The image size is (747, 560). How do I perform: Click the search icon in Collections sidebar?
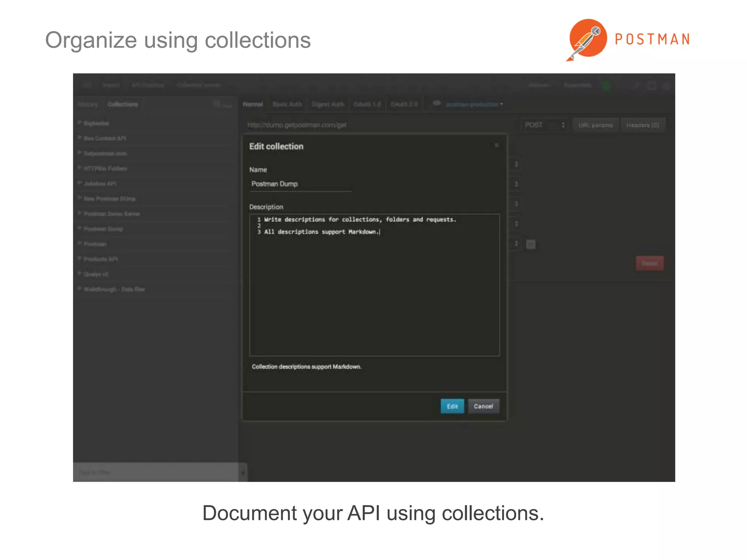pos(217,104)
